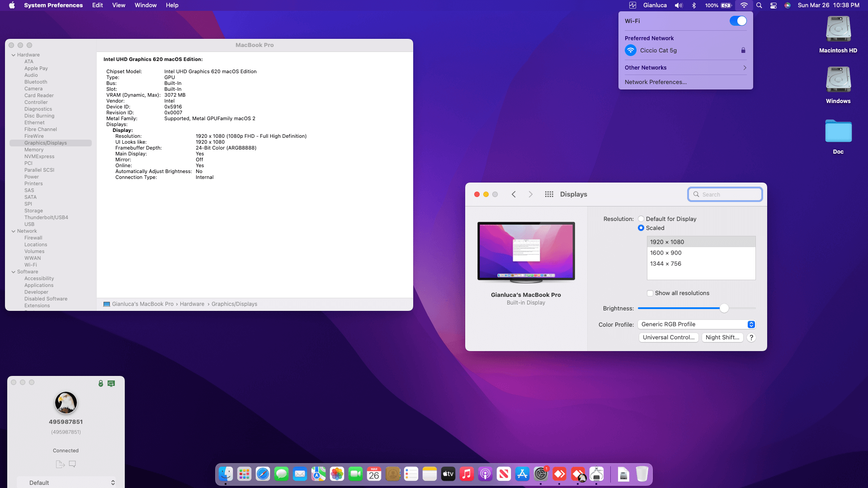Expand Other Networks chevron
This screenshot has height=488, width=868.
(x=745, y=68)
